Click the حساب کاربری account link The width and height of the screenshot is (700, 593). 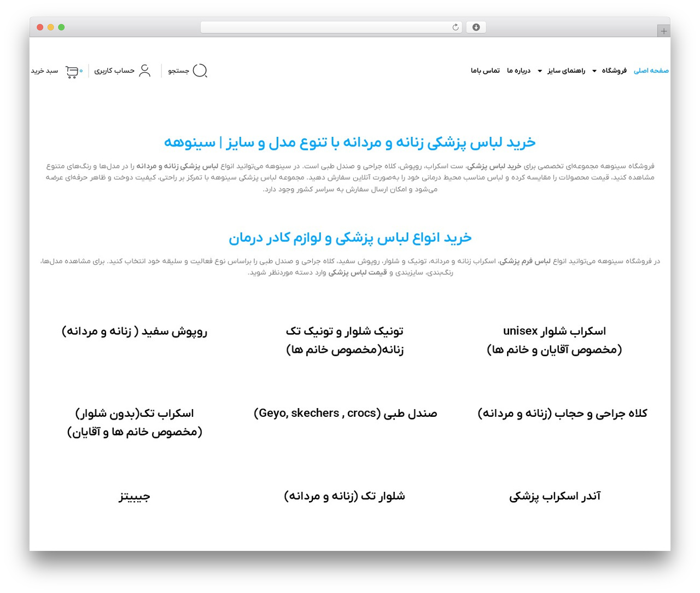point(114,71)
